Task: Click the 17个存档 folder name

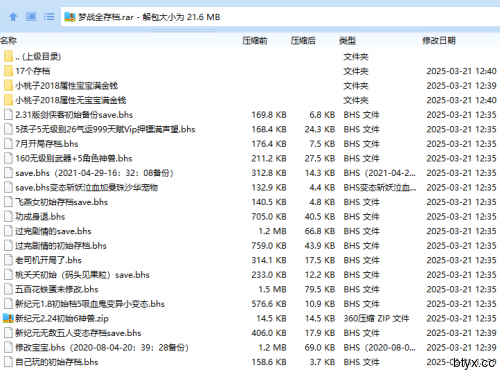Action: pos(33,71)
